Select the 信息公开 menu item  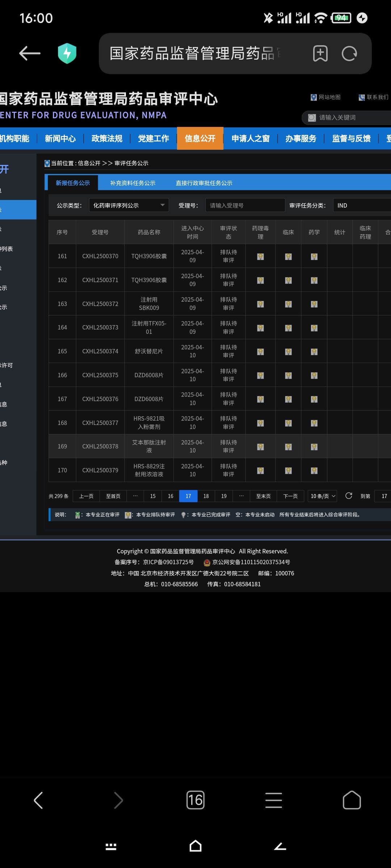(x=200, y=139)
